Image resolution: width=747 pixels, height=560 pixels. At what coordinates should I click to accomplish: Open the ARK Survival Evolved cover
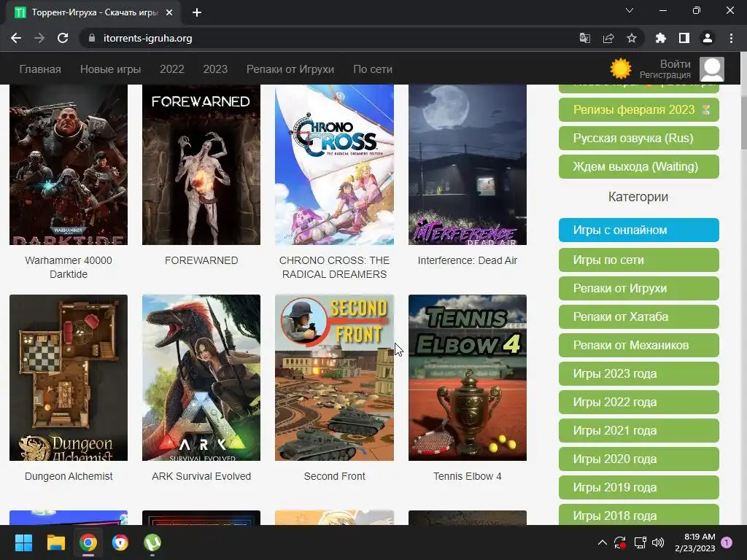(201, 378)
